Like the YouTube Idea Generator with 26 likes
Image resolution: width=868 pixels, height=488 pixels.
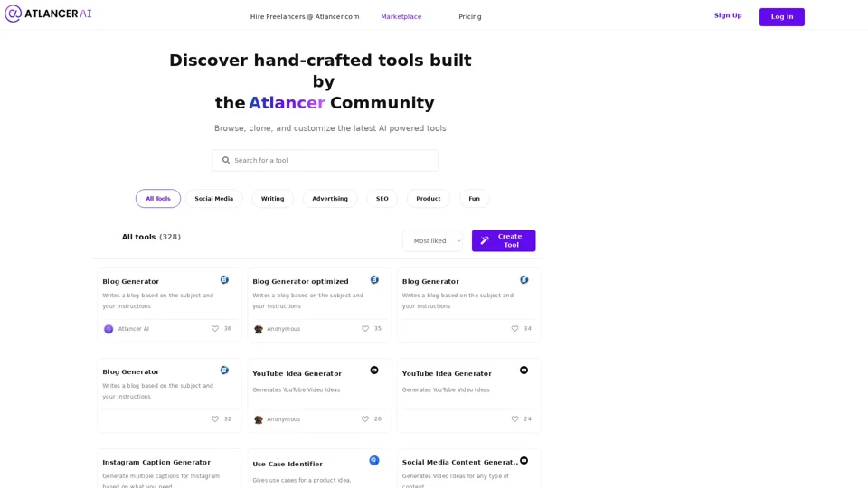pyautogui.click(x=364, y=418)
